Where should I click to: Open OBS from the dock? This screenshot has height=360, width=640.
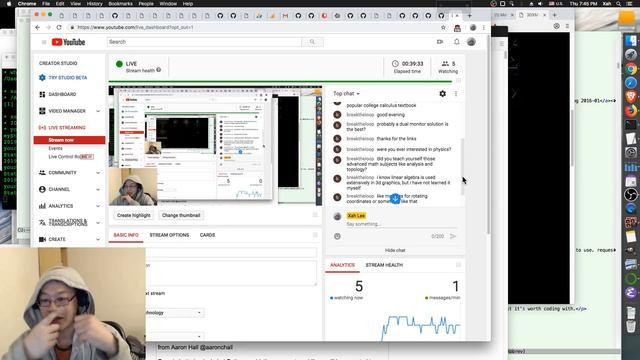tap(631, 194)
